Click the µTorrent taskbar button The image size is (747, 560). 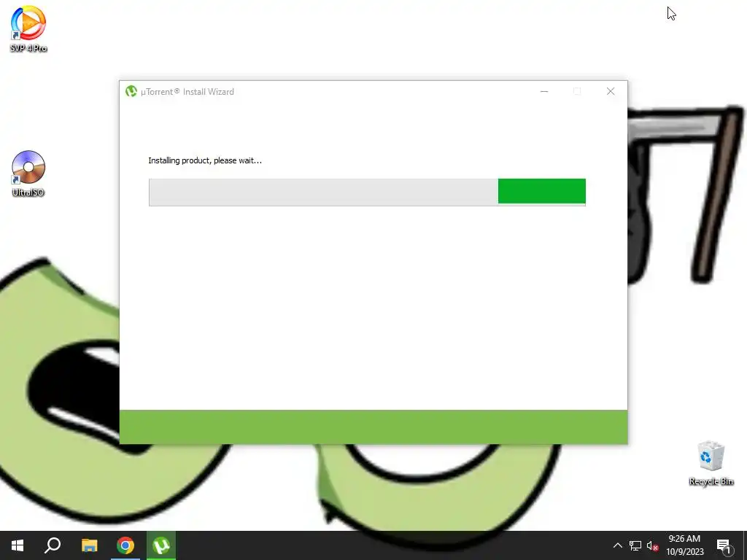pos(161,545)
